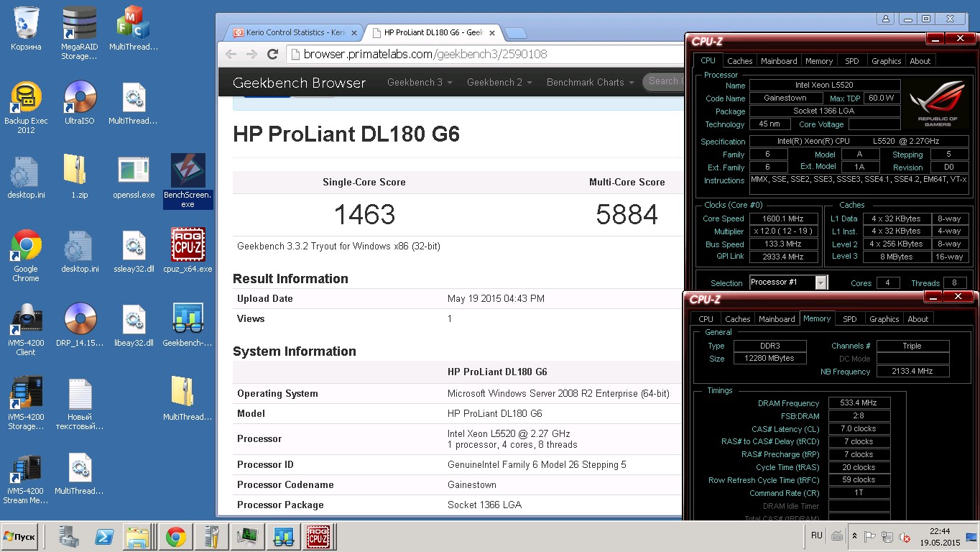Open Server Manager from taskbar

pos(69,537)
